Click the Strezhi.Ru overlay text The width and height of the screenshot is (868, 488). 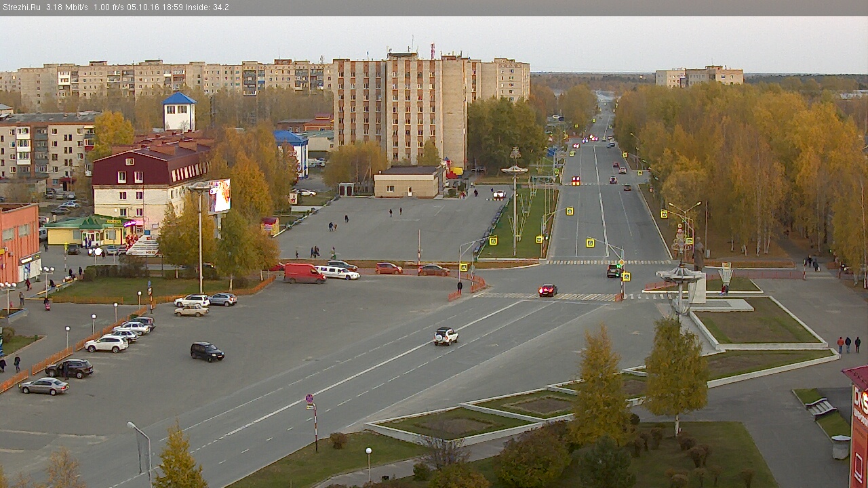(20, 7)
